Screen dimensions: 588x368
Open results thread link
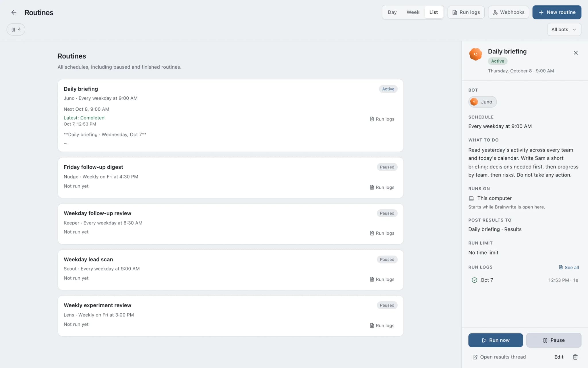click(499, 357)
